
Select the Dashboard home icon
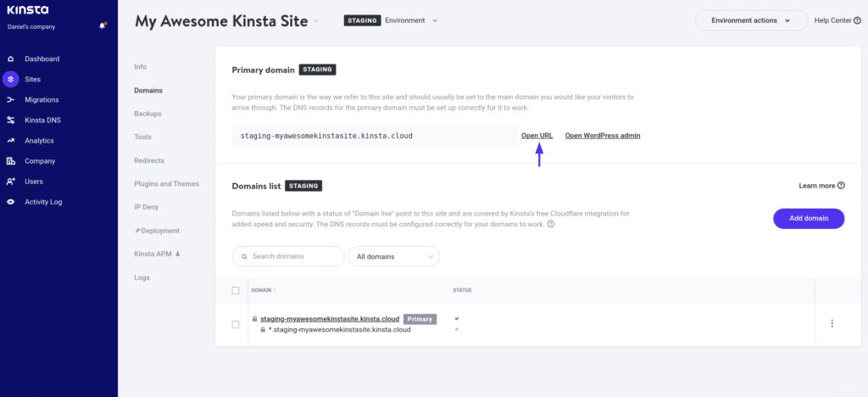click(x=10, y=59)
